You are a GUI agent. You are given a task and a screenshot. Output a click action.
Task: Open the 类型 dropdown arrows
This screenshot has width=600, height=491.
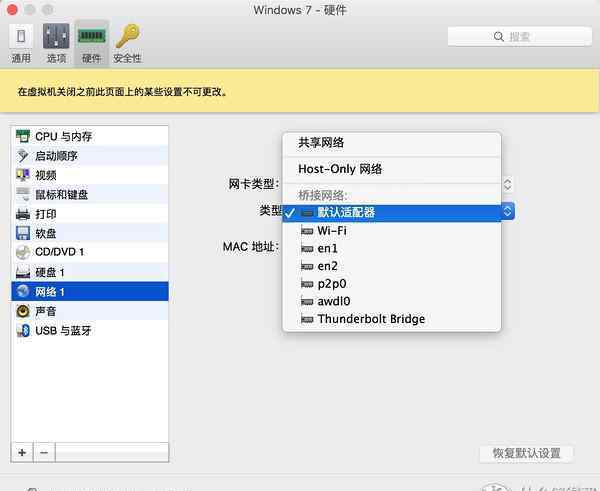(x=507, y=212)
